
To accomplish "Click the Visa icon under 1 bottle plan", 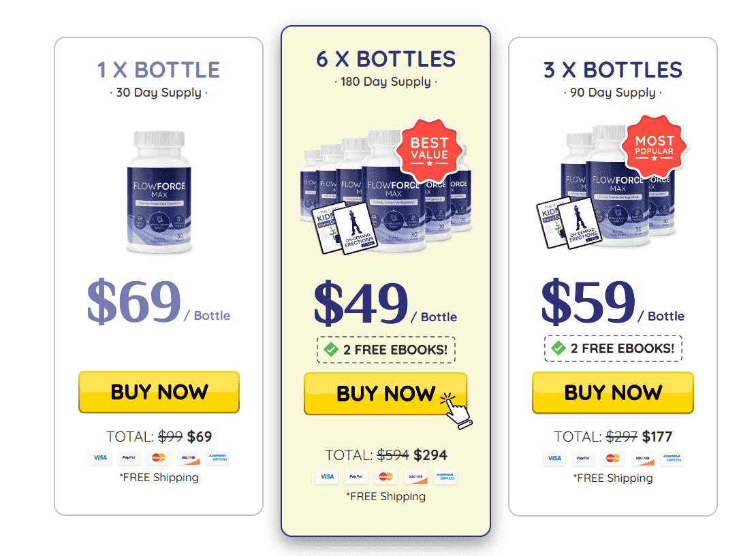I will 100,458.
